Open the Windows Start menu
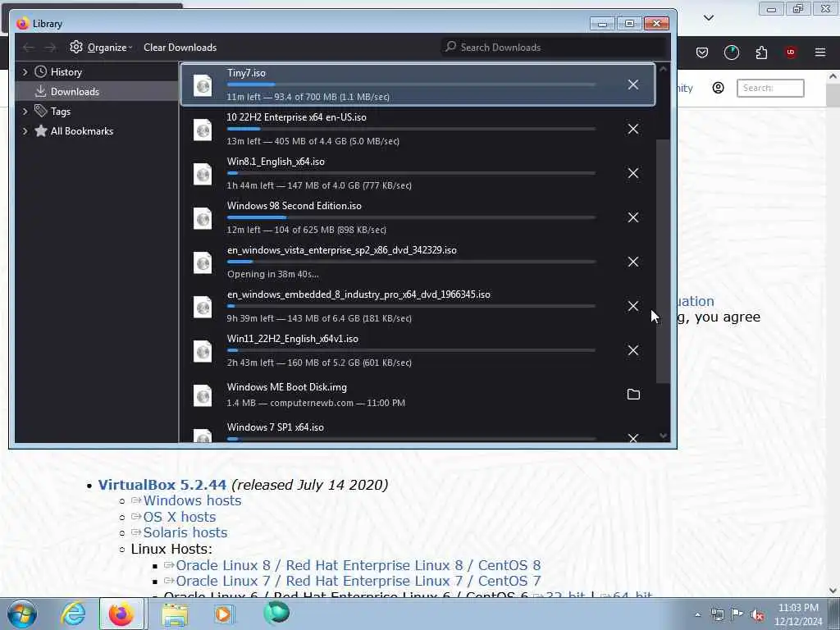 pos(22,614)
